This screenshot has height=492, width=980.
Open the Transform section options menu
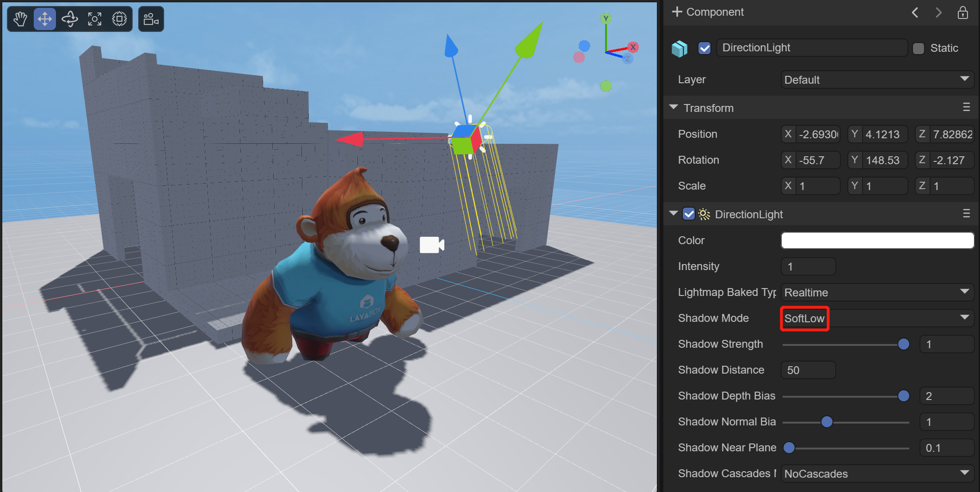[966, 107]
